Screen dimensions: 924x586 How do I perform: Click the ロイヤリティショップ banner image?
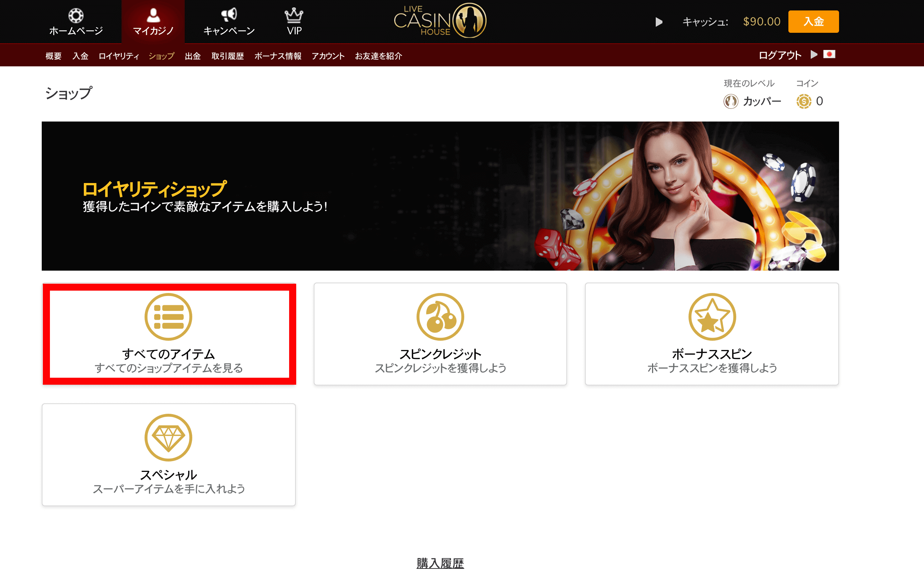coord(440,196)
